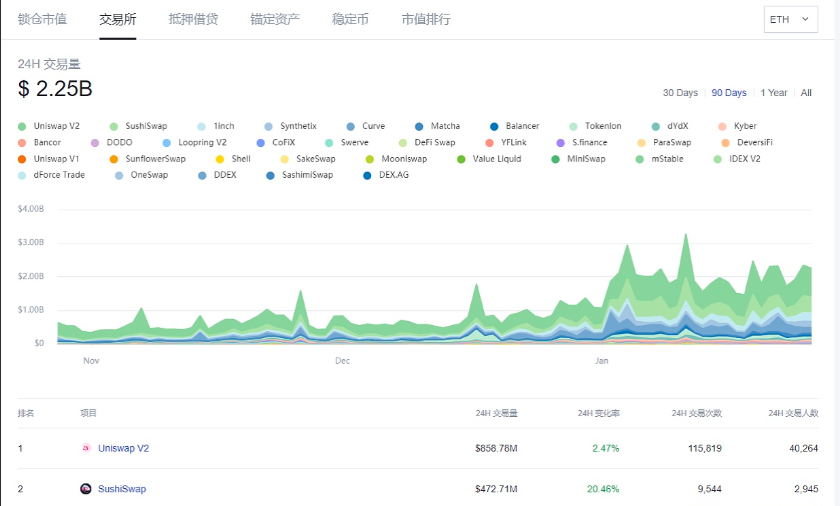840x506 pixels.
Task: Click the 排名 column header
Action: (x=26, y=413)
